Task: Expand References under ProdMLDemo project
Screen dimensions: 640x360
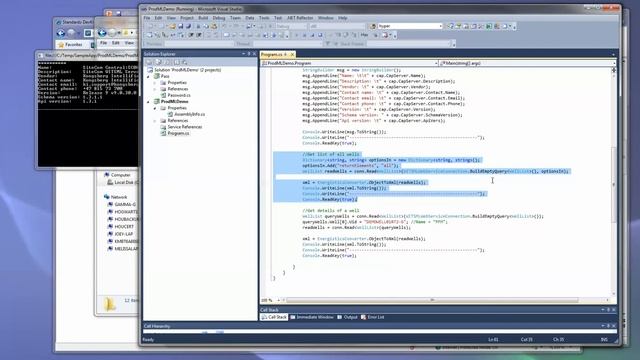Action: pos(155,121)
